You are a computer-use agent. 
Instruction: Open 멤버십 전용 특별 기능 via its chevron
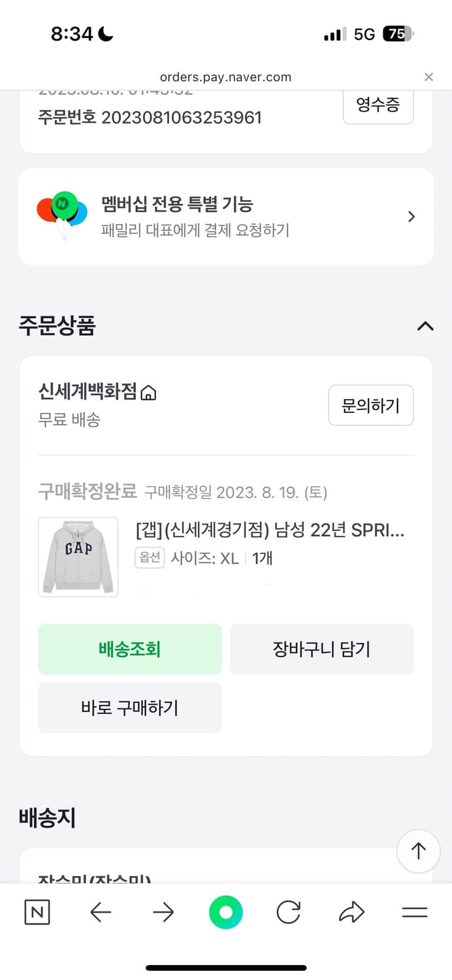coord(412,216)
